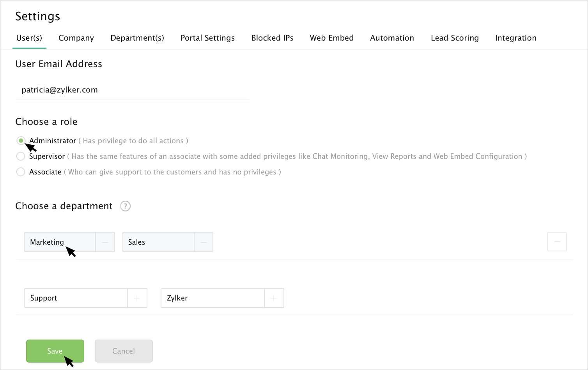
Task: Switch to the Web Embed tab
Action: 331,38
